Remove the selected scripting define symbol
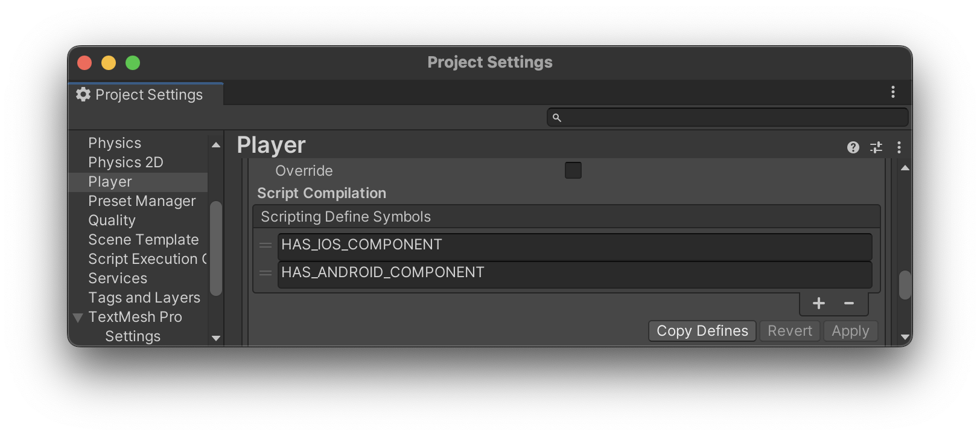Screen dimensions: 980x436 tap(849, 303)
